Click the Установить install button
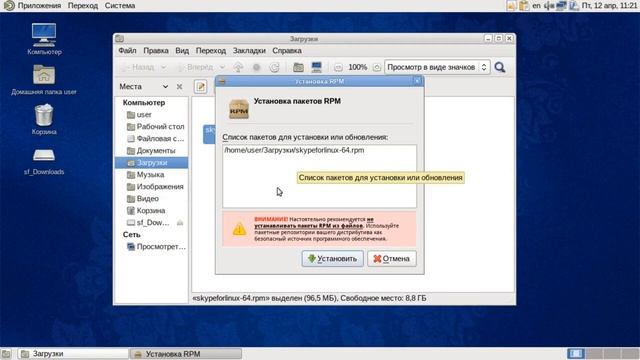 click(332, 259)
